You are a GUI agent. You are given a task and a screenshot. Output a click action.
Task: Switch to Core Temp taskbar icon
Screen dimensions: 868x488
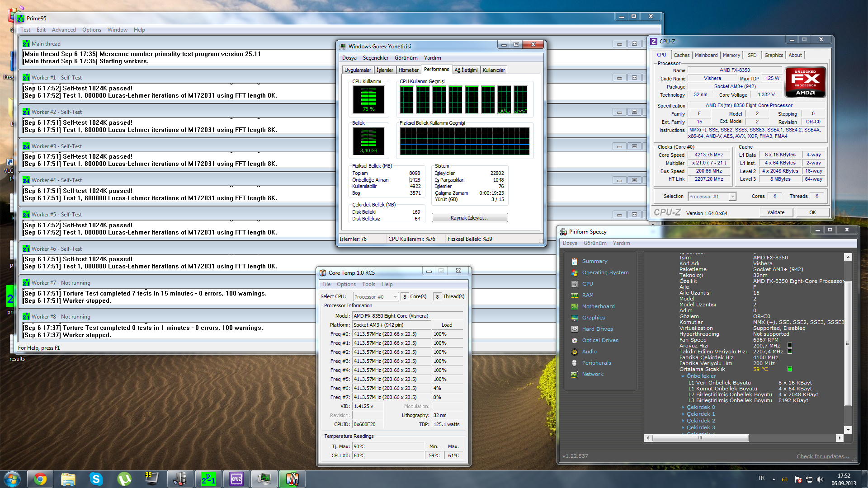(292, 479)
